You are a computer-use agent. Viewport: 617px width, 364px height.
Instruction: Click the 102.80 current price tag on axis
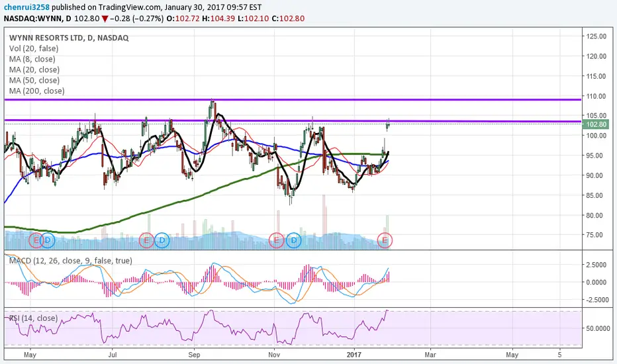[x=596, y=124]
